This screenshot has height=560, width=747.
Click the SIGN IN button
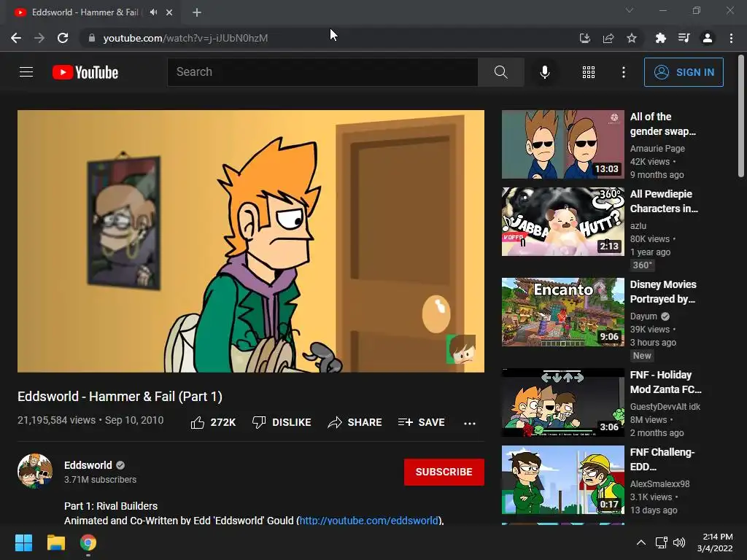(x=684, y=72)
